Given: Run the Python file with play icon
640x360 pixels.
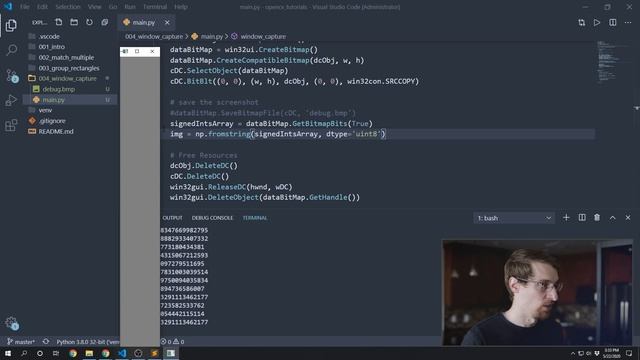Looking at the screenshot, I should pyautogui.click(x=597, y=22).
